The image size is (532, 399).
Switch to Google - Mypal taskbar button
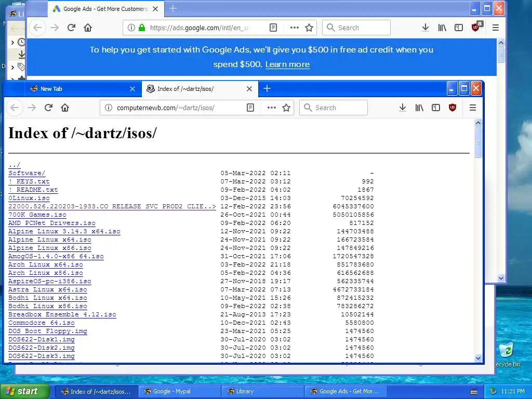tap(179, 392)
